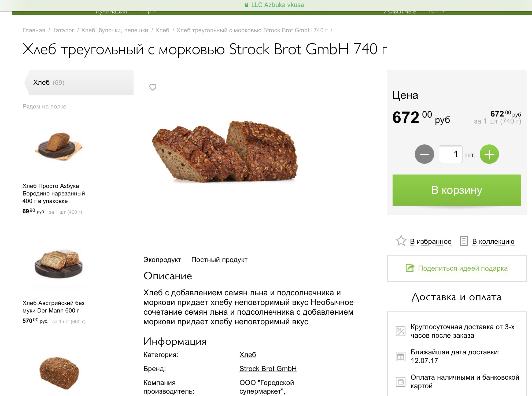Click the wallet payment icon
The height and width of the screenshot is (396, 532).
401,382
